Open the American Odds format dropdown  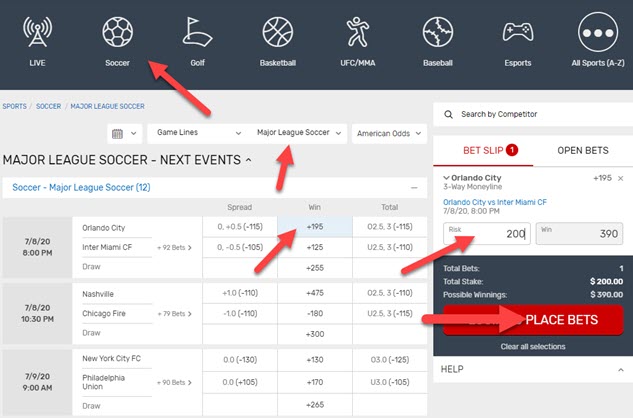(389, 133)
